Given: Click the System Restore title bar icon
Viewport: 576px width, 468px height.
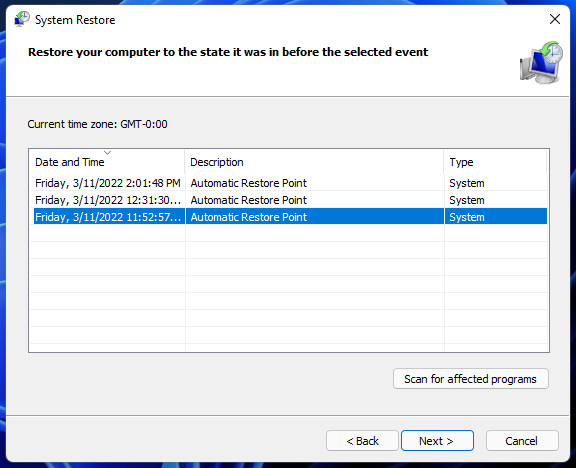Looking at the screenshot, I should 22,19.
